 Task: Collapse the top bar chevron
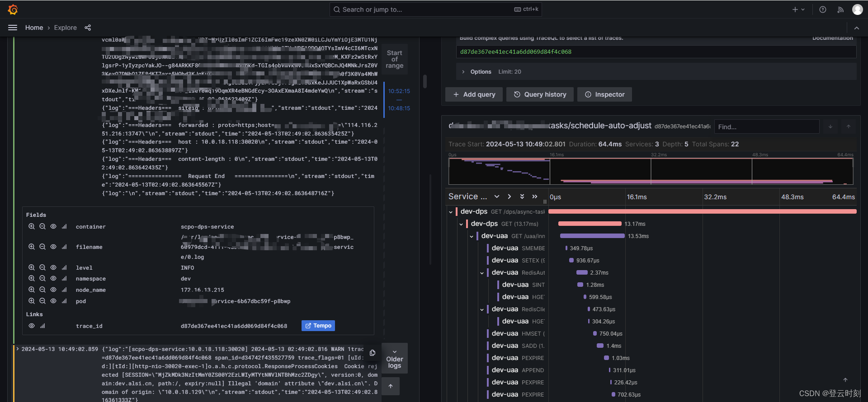click(857, 28)
